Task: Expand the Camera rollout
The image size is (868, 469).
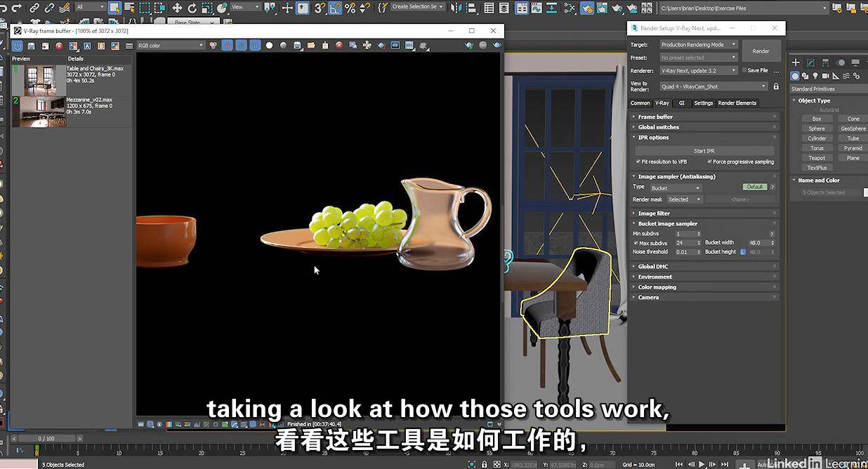Action: [x=704, y=297]
